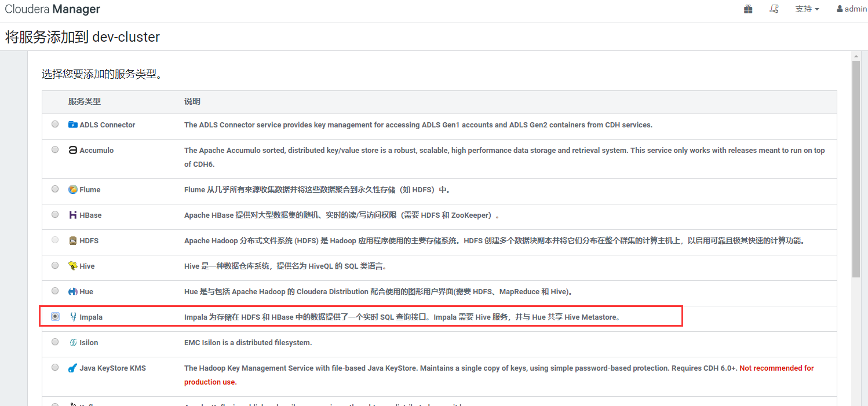This screenshot has width=868, height=406.
Task: Click the Isilon service name label
Action: click(x=89, y=343)
